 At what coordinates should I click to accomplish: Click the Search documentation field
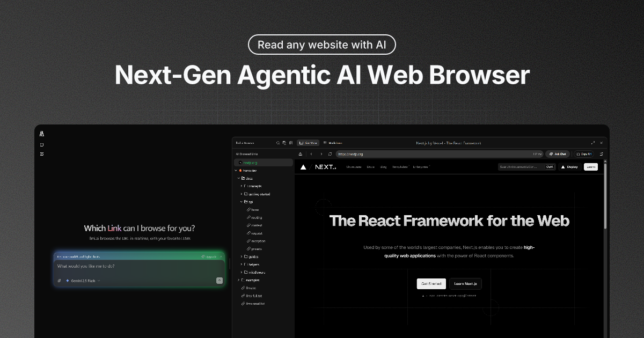pyautogui.click(x=526, y=167)
